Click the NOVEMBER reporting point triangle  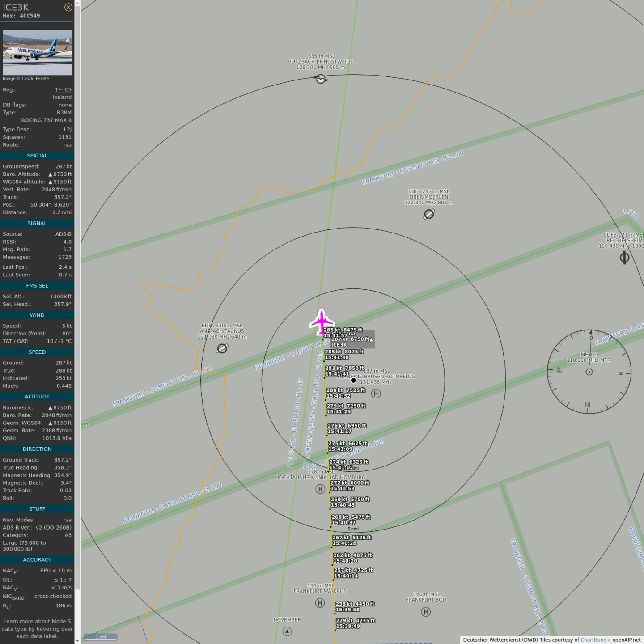click(x=287, y=631)
